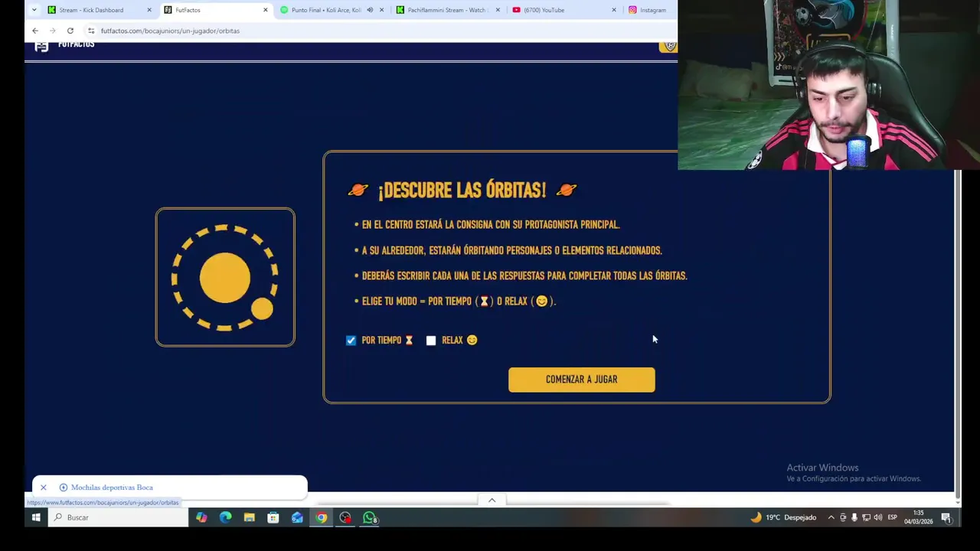Open Google Chrome from the taskbar

tap(321, 517)
